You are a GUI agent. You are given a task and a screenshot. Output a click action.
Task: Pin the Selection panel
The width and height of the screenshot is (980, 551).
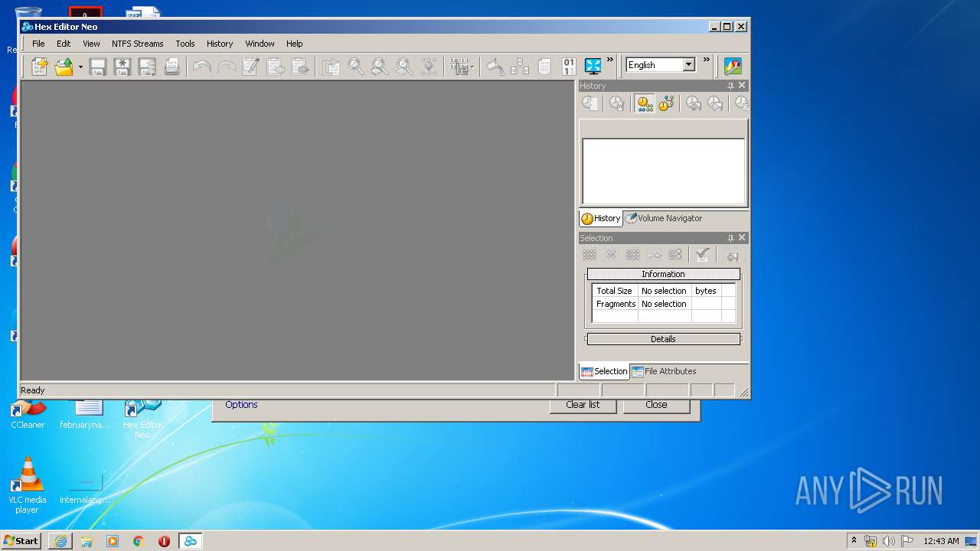coord(730,238)
